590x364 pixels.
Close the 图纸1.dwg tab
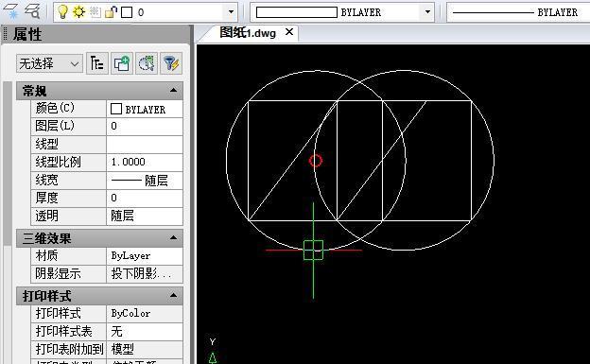(289, 32)
